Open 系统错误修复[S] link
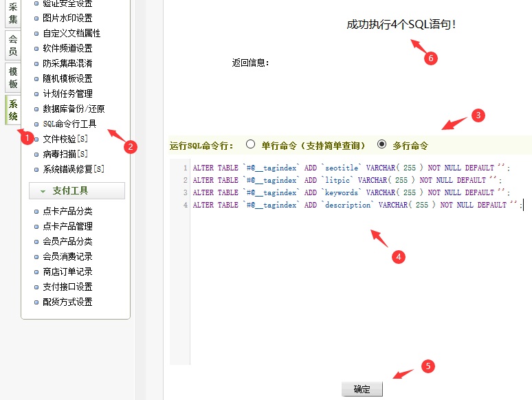 (74, 169)
